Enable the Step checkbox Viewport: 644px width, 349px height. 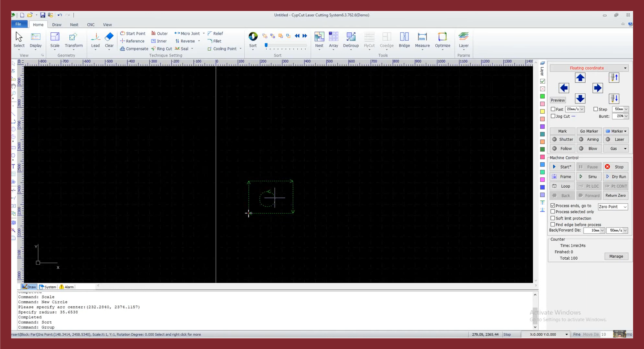pyautogui.click(x=596, y=109)
